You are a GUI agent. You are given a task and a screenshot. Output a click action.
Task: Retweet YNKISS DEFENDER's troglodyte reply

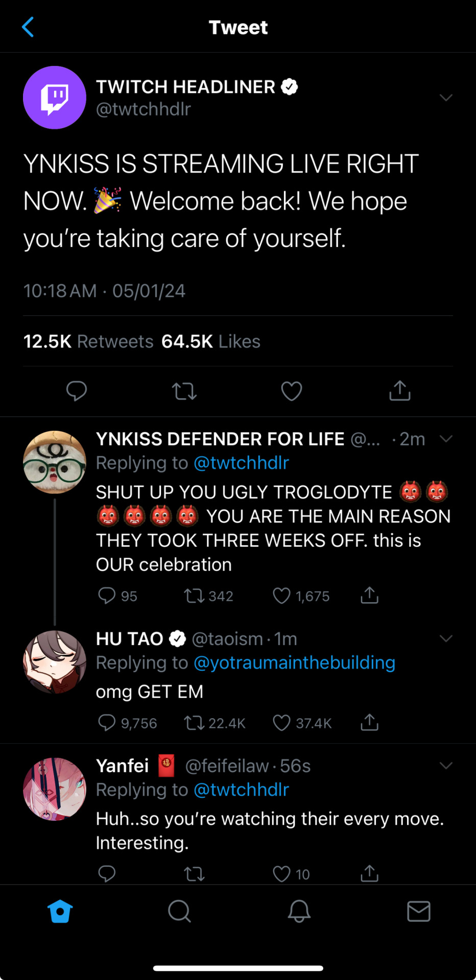(x=194, y=596)
